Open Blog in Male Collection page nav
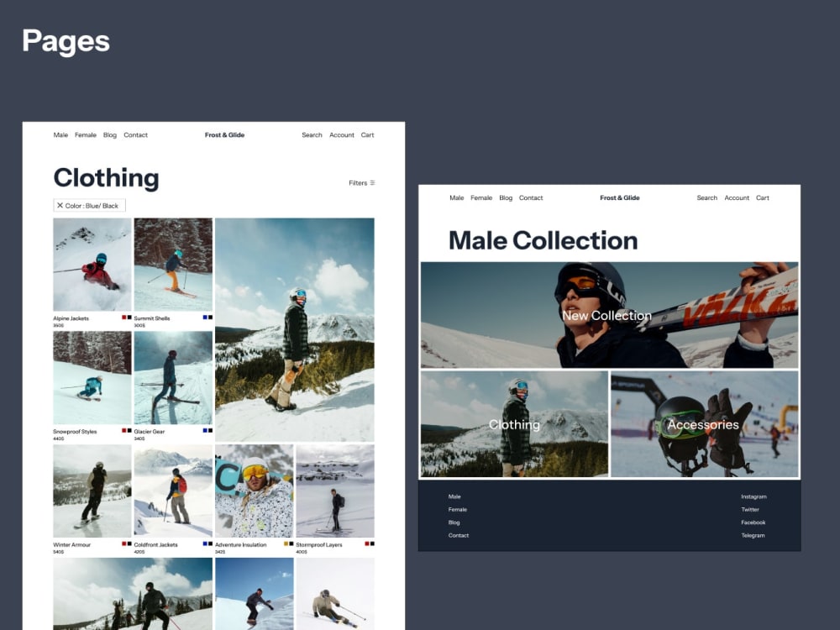840x630 pixels. (x=506, y=197)
